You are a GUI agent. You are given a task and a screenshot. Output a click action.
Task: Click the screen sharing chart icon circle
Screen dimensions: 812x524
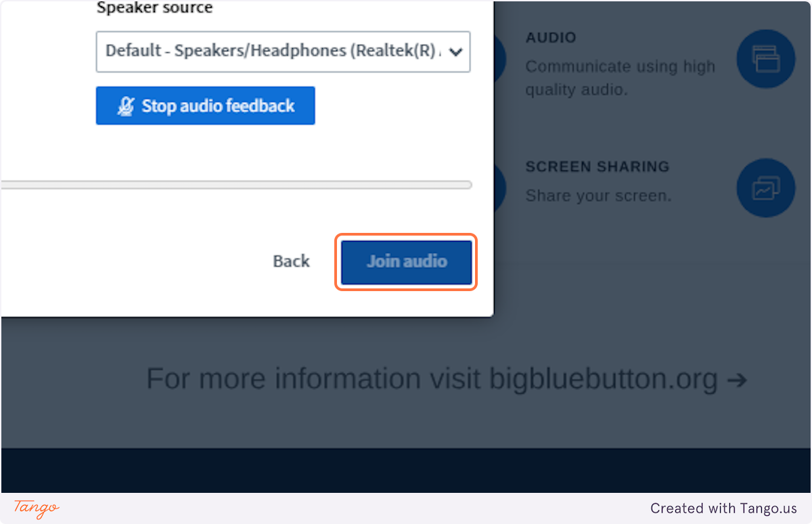pyautogui.click(x=766, y=188)
